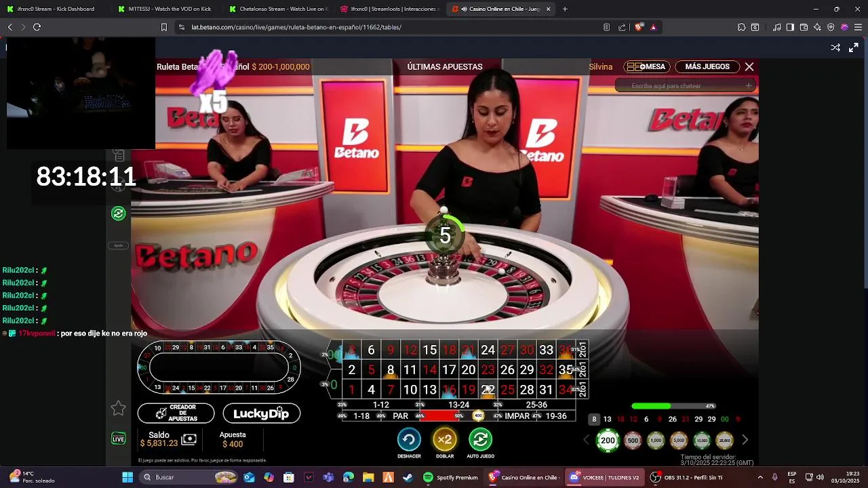Image resolution: width=868 pixels, height=488 pixels.
Task: Bet on the 1-12 dozen
Action: (380, 405)
